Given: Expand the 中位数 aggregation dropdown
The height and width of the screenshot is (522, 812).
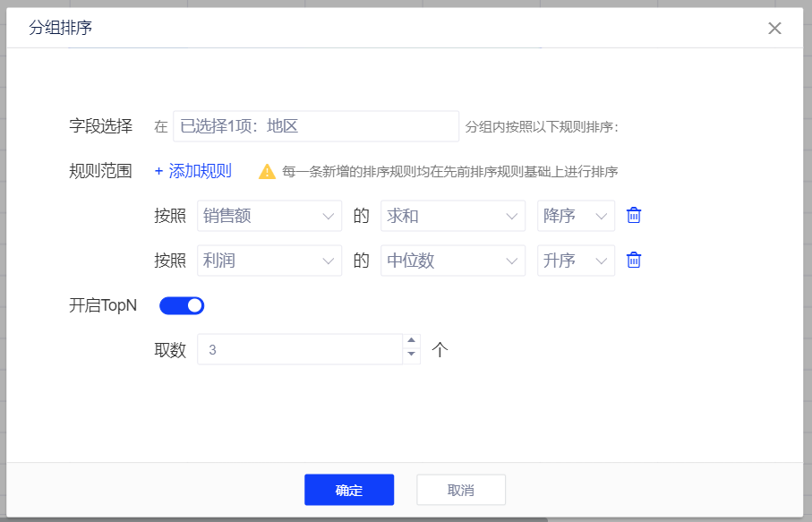Looking at the screenshot, I should pyautogui.click(x=452, y=261).
